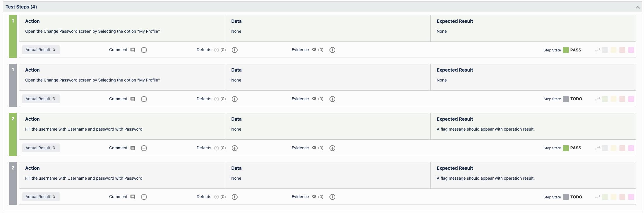Click Defects (0) label on PASS step 2

click(x=211, y=148)
